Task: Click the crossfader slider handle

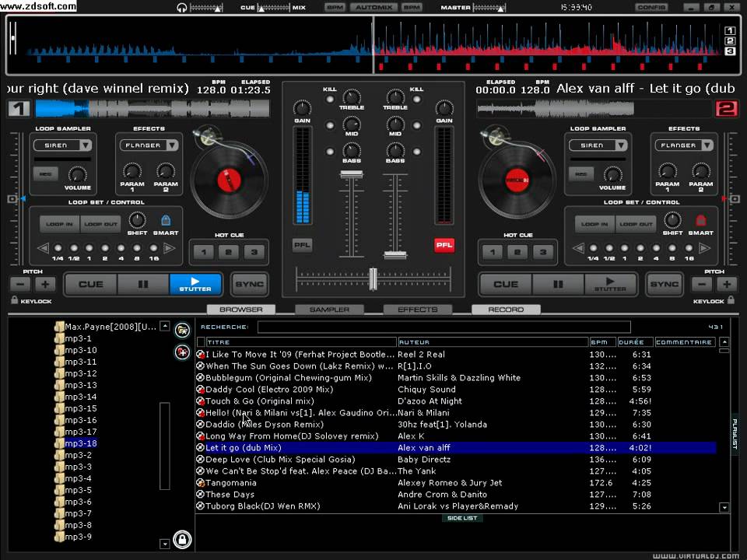Action: point(373,278)
